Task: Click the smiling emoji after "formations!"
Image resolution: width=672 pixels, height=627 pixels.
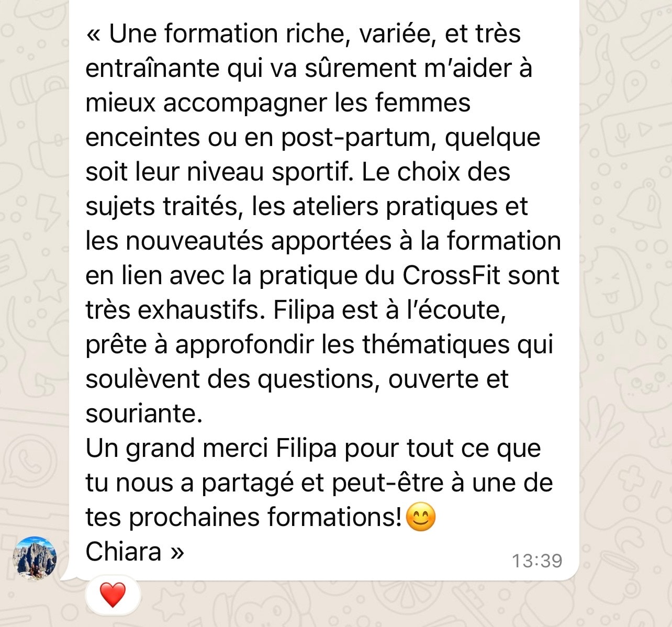Action: pos(421,517)
